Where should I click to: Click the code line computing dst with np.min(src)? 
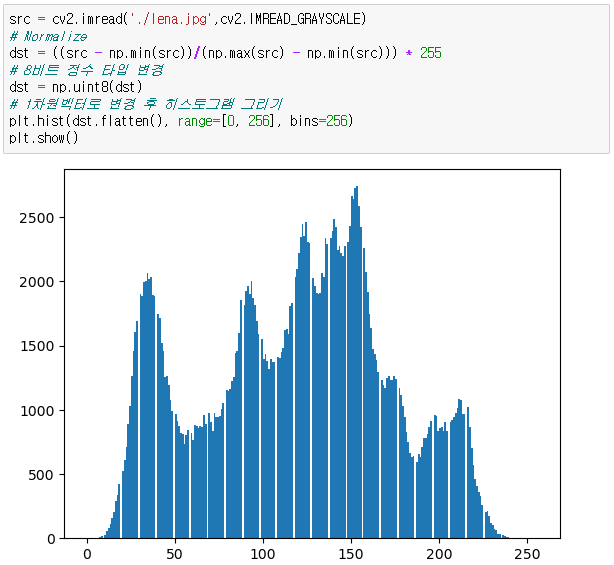[x=225, y=53]
